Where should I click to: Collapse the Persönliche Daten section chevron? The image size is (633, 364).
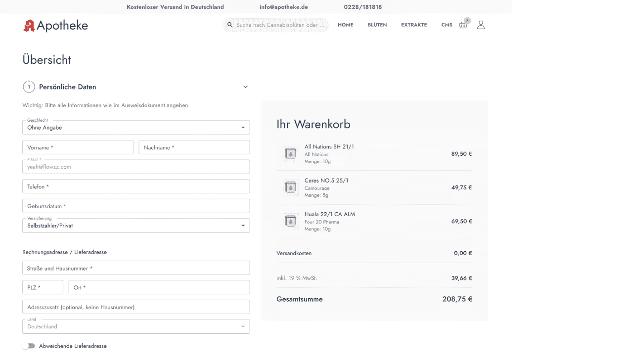click(x=245, y=87)
